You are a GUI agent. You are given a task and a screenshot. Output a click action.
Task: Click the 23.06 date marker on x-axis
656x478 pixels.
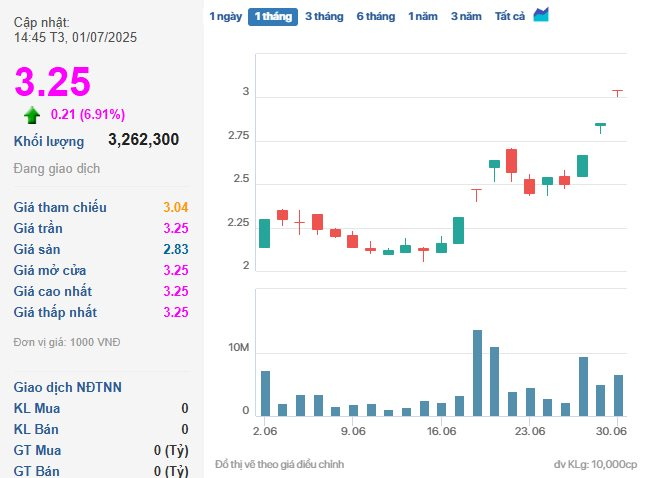529,431
